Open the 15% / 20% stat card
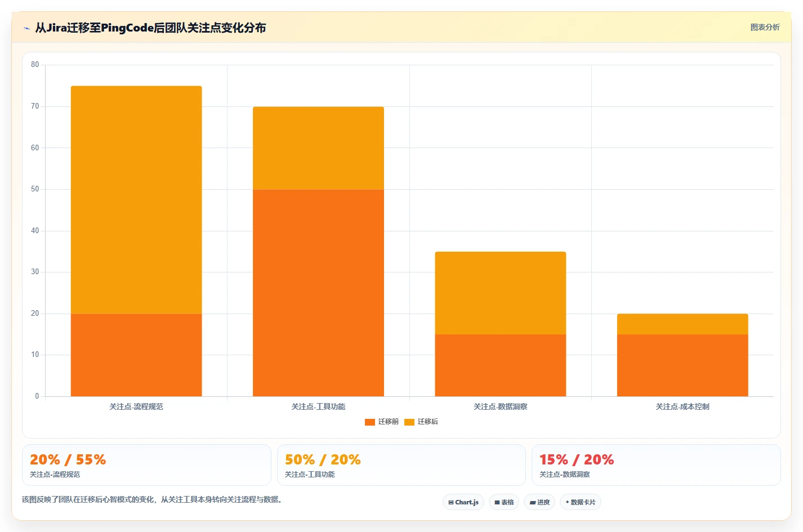Screen dimensions: 803x532 656,465
